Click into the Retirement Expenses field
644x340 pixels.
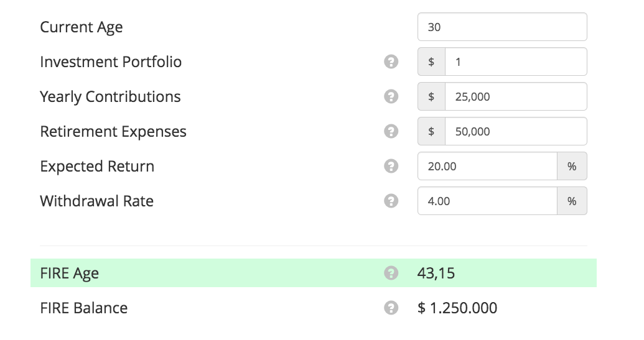[515, 131]
